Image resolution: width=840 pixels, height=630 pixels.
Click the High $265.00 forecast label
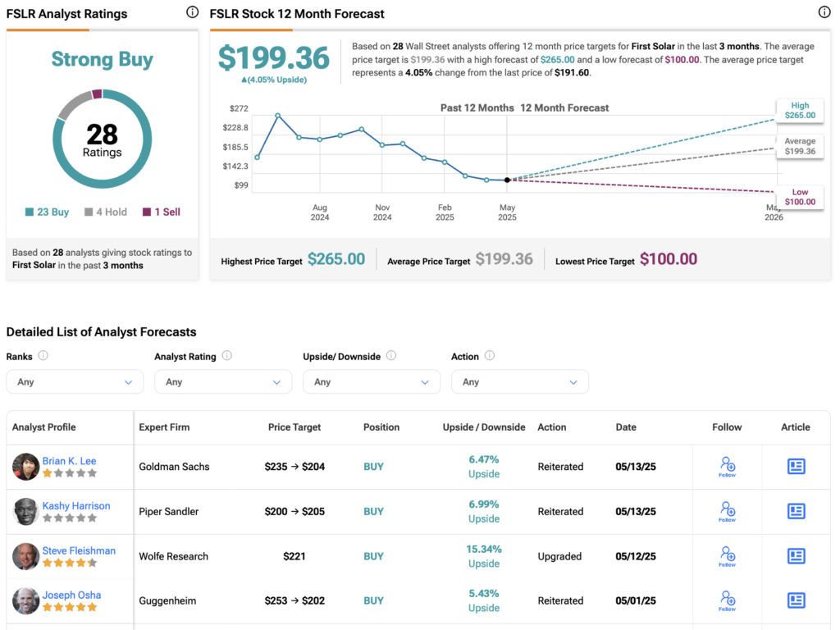tap(801, 111)
